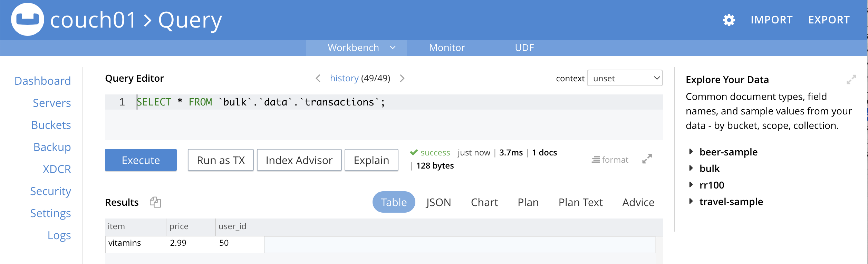Image resolution: width=868 pixels, height=264 pixels.
Task: Open the Monitor tab
Action: click(447, 48)
